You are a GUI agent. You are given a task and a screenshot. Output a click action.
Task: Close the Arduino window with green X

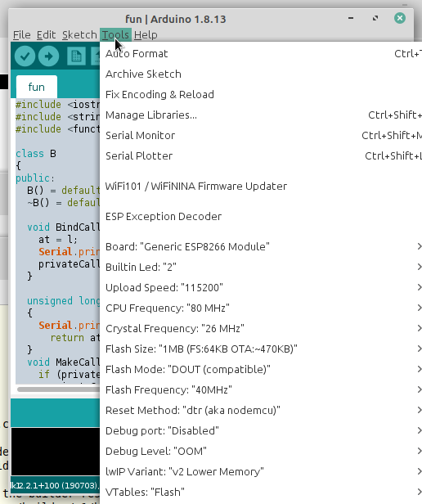click(x=400, y=18)
